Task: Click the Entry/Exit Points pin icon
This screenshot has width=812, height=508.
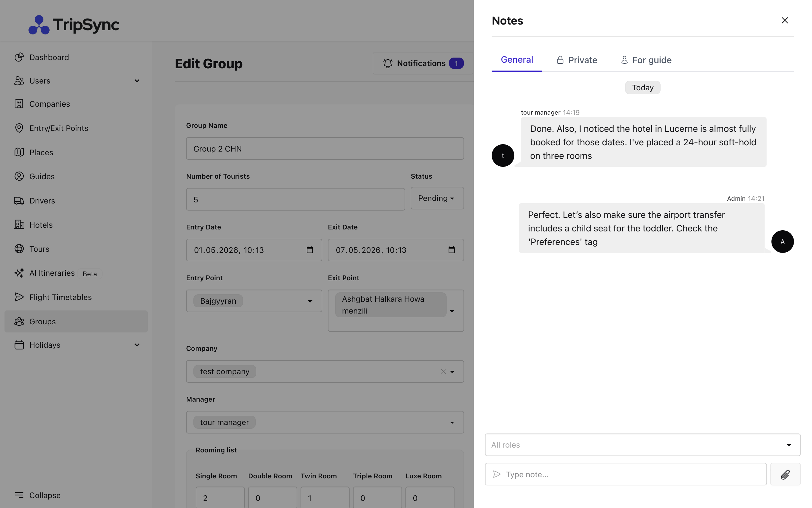Action: click(x=19, y=128)
